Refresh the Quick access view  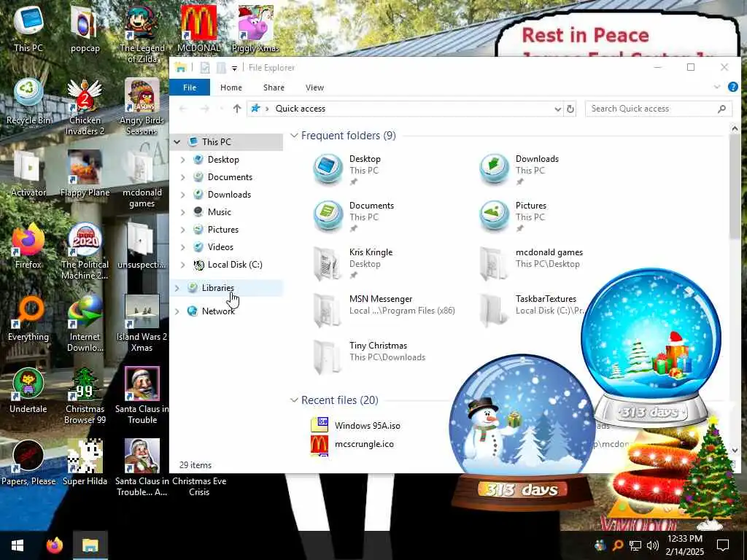point(570,109)
